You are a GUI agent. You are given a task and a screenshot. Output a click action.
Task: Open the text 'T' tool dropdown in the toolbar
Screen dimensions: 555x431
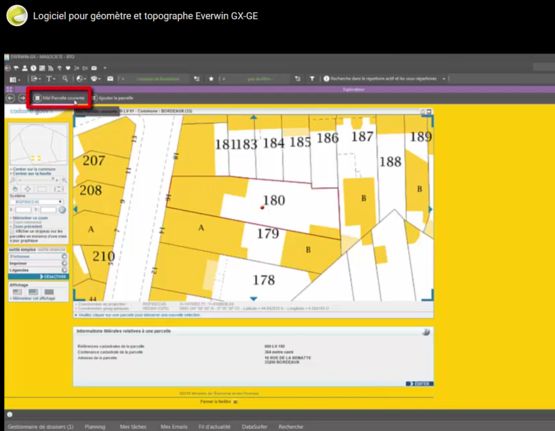[x=51, y=79]
